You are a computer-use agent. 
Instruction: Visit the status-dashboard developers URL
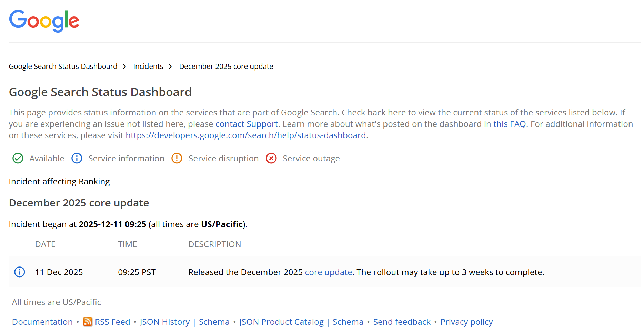click(x=246, y=135)
